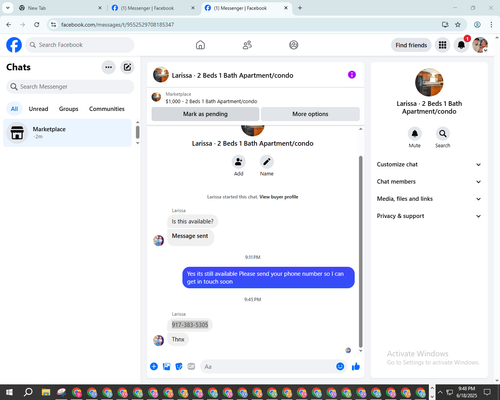This screenshot has height=400, width=500.
Task: Open File Explorer from taskbar
Action: 46,392
